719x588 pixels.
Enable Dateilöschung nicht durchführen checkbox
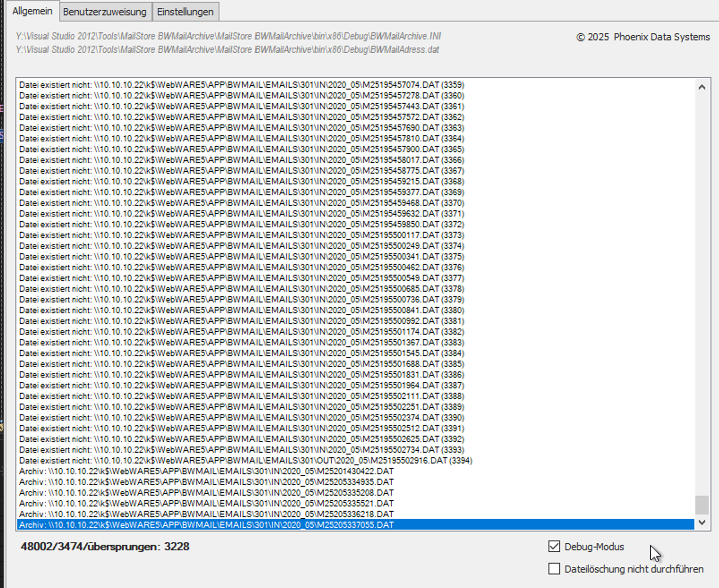point(554,569)
